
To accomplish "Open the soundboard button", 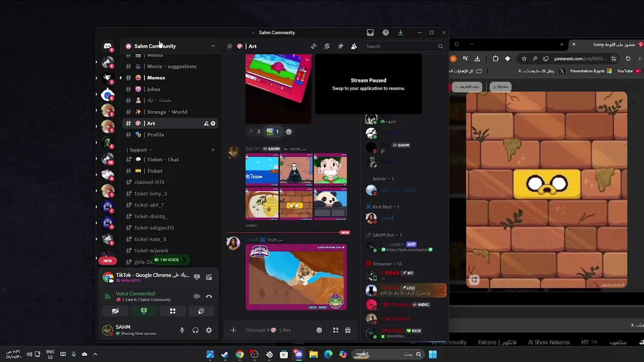I will pyautogui.click(x=201, y=311).
